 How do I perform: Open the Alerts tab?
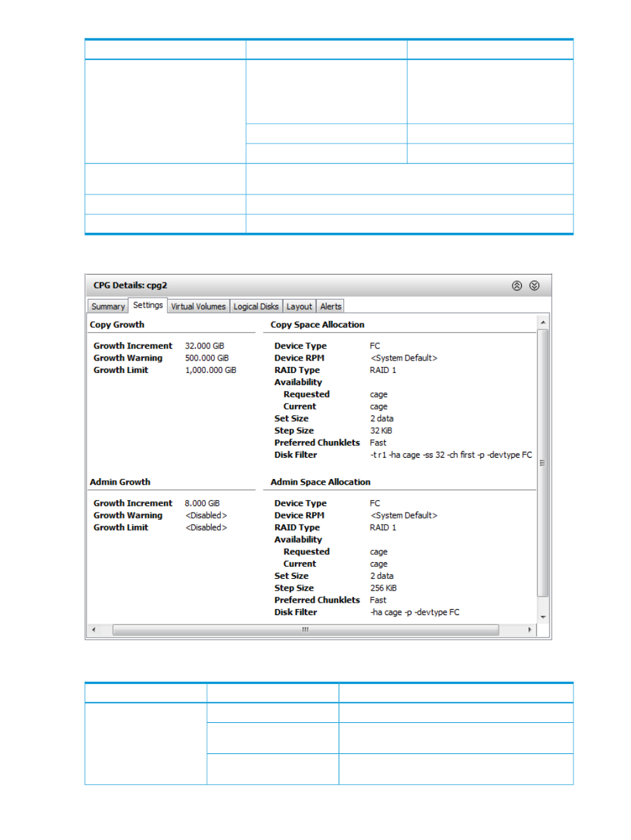point(331,306)
